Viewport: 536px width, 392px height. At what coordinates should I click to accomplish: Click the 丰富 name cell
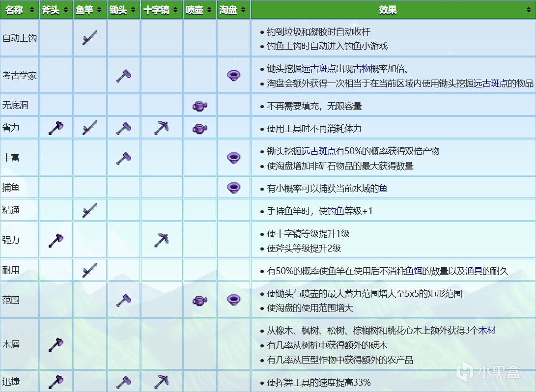pos(20,158)
